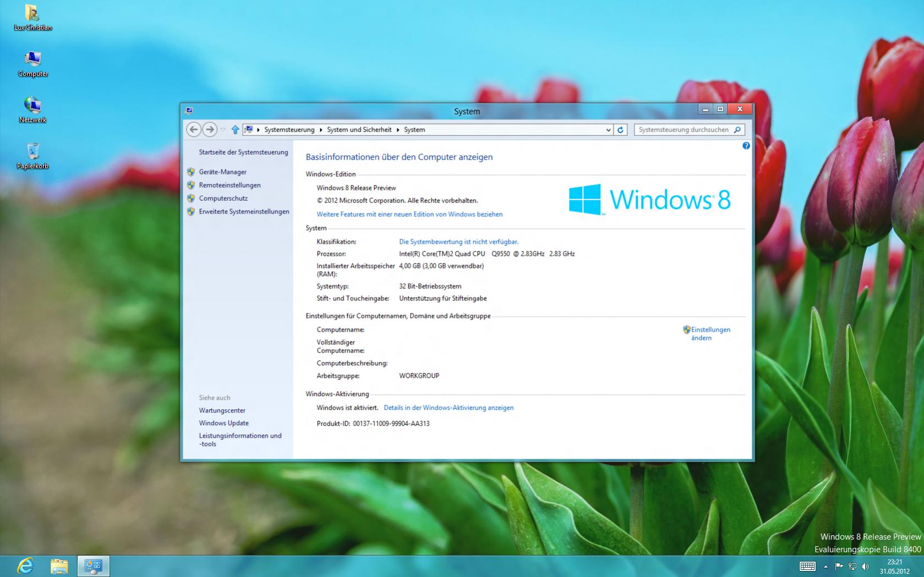924x577 pixels.
Task: Open Windows Update link
Action: (224, 424)
